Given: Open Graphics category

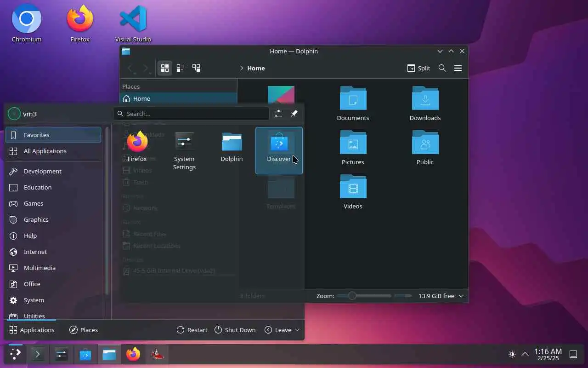Looking at the screenshot, I should pos(53,219).
